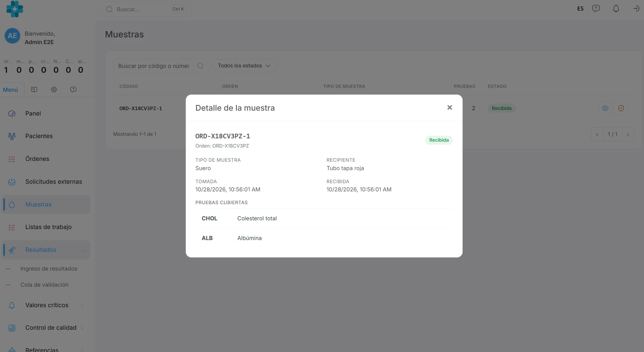
Task: Click the magnifier icon in samples search
Action: click(200, 66)
